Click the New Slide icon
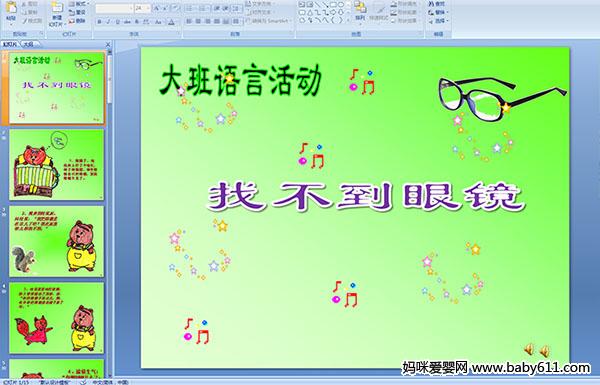The width and height of the screenshot is (600, 385). (x=57, y=8)
